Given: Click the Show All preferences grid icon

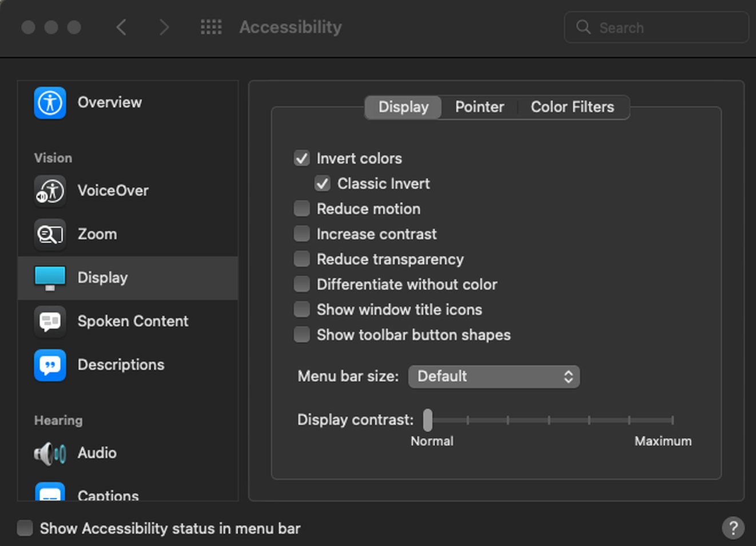Looking at the screenshot, I should 211,27.
